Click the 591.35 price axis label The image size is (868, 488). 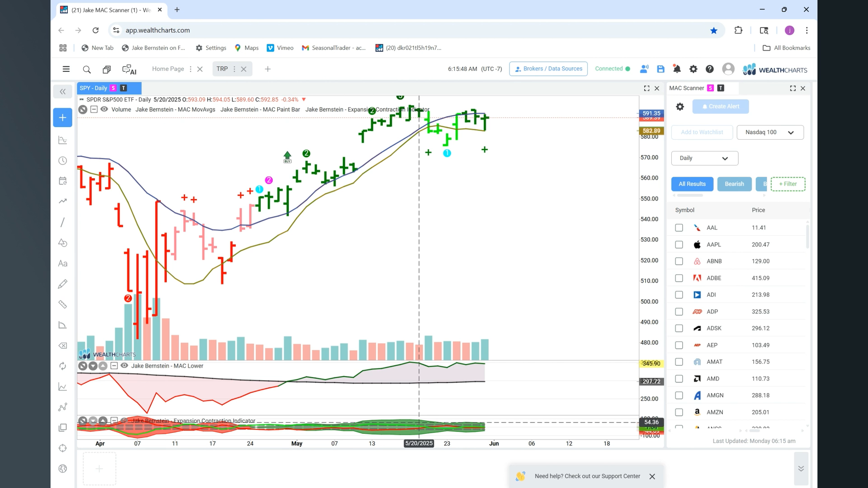[x=651, y=113]
